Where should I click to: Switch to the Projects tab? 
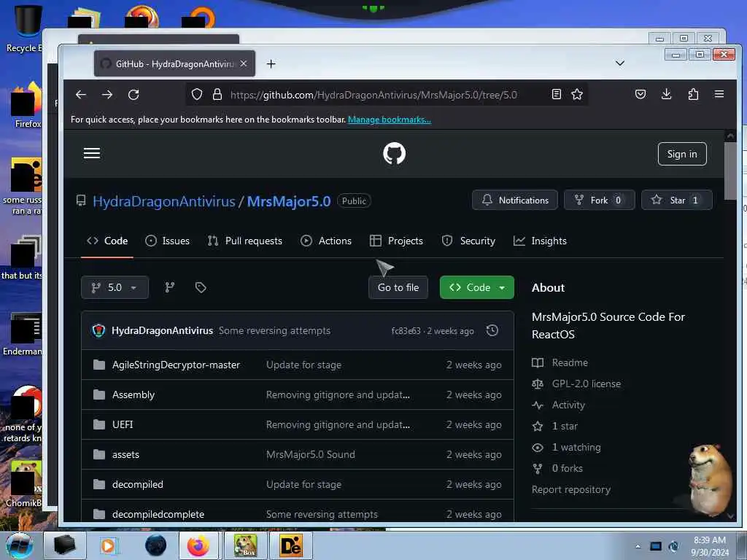[x=396, y=241]
